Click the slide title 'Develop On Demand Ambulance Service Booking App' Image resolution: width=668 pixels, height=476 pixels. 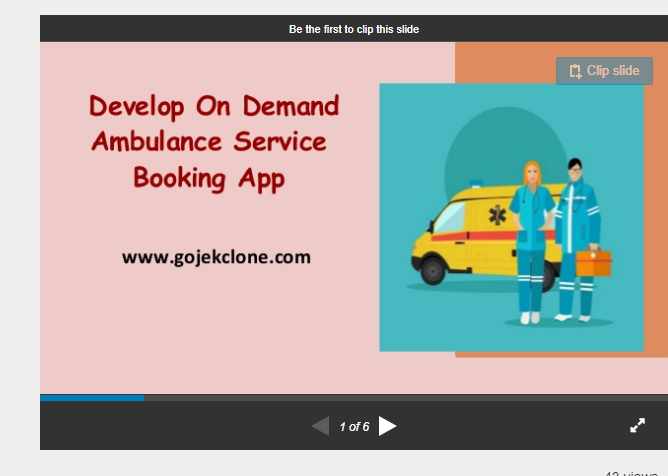tap(214, 143)
